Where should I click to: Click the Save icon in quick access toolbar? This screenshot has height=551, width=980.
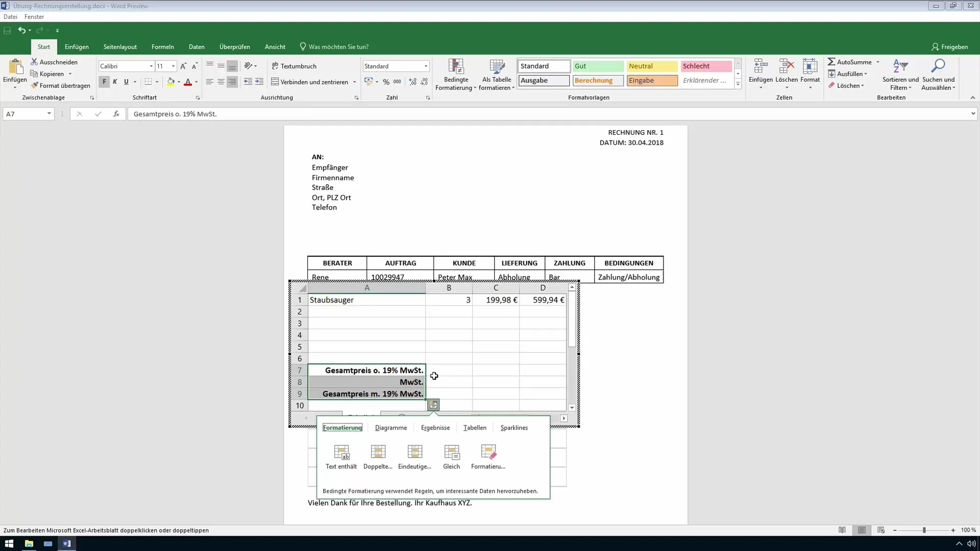7,31
